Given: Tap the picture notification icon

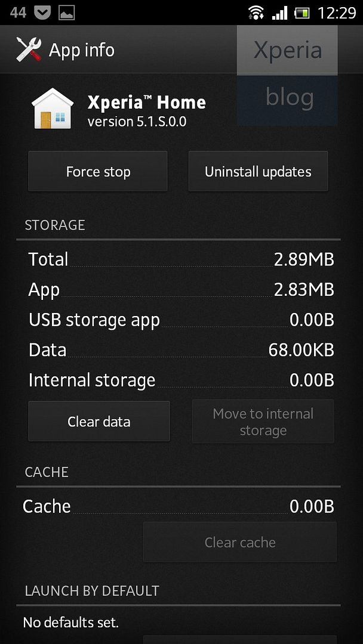Looking at the screenshot, I should [66, 12].
